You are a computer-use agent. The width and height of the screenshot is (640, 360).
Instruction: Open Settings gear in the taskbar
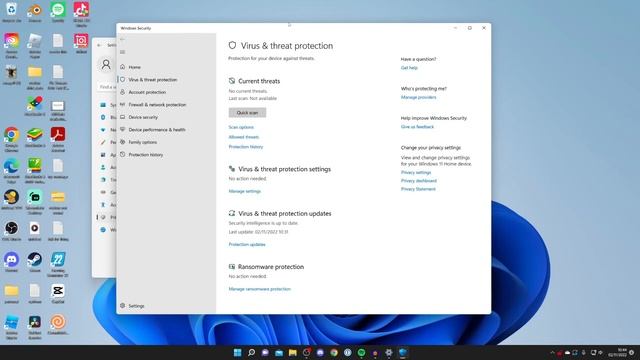pyautogui.click(x=389, y=352)
